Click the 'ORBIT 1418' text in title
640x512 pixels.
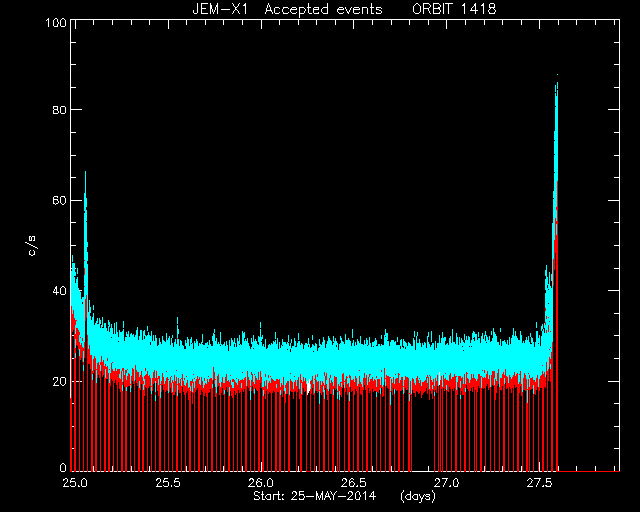[454, 9]
